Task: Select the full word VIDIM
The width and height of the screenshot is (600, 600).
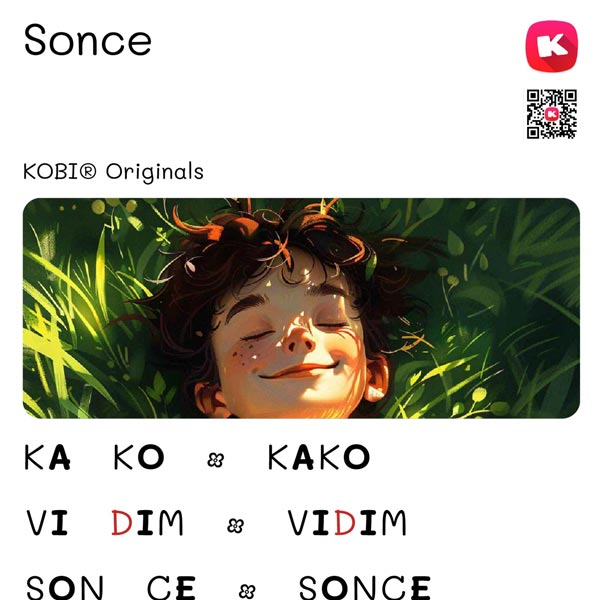Action: (347, 522)
